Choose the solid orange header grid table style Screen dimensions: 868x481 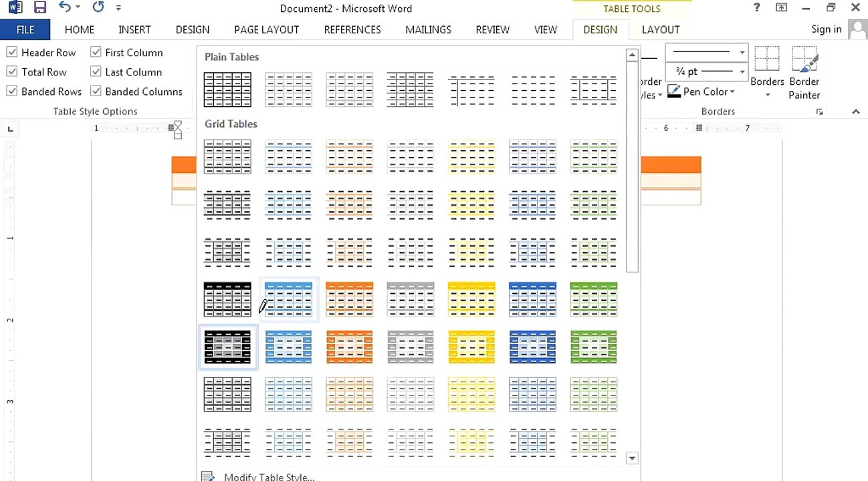[349, 299]
